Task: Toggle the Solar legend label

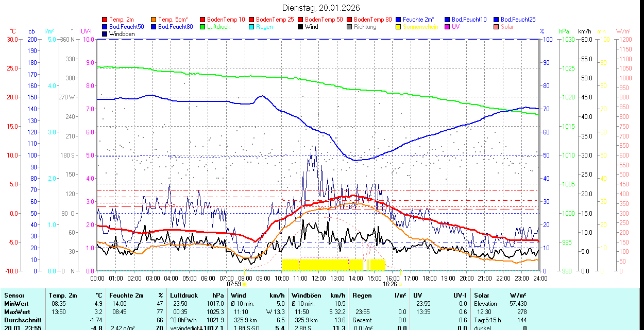Action: click(507, 27)
